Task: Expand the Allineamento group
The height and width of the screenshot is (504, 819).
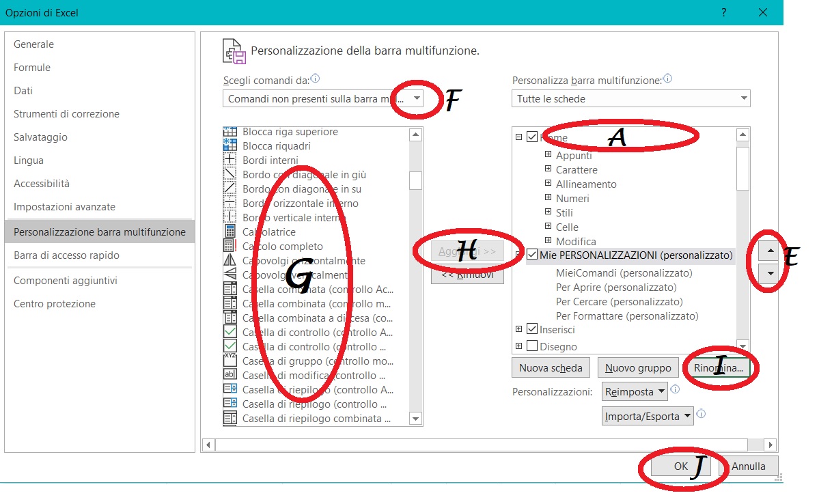Action: [x=548, y=183]
